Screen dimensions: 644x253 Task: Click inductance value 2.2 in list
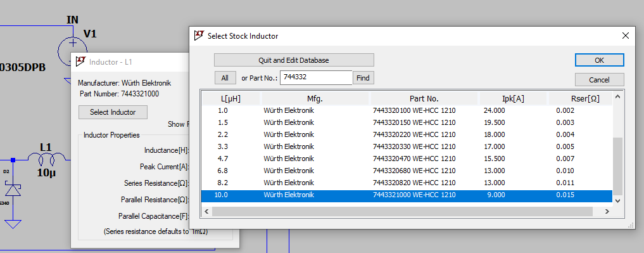pos(223,134)
